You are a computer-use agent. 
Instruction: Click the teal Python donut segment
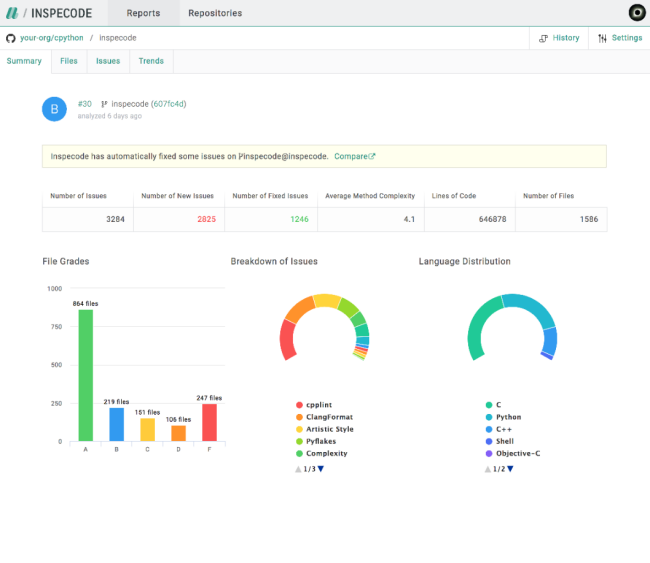coord(533,307)
